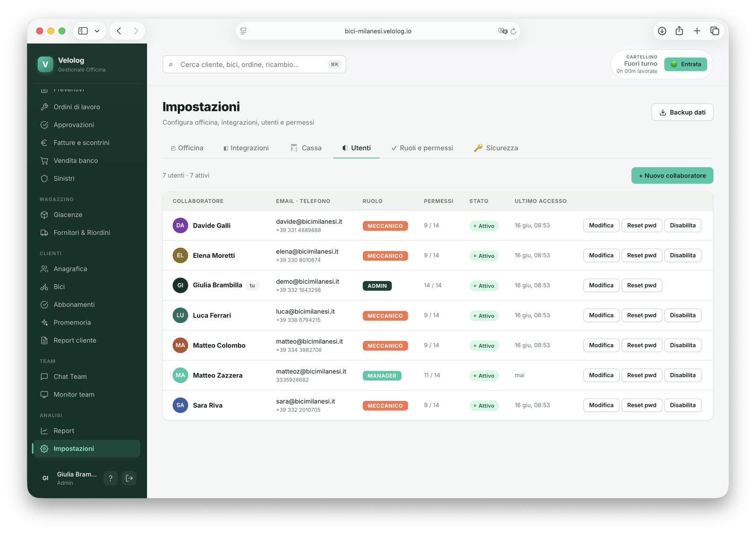This screenshot has height=534, width=756.
Task: Click the Report chart icon
Action: 44,431
